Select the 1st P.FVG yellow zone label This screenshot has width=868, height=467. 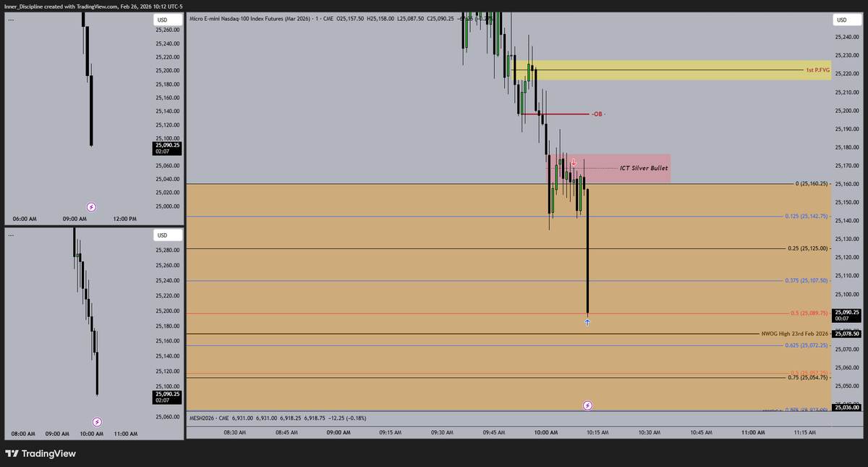tap(818, 72)
